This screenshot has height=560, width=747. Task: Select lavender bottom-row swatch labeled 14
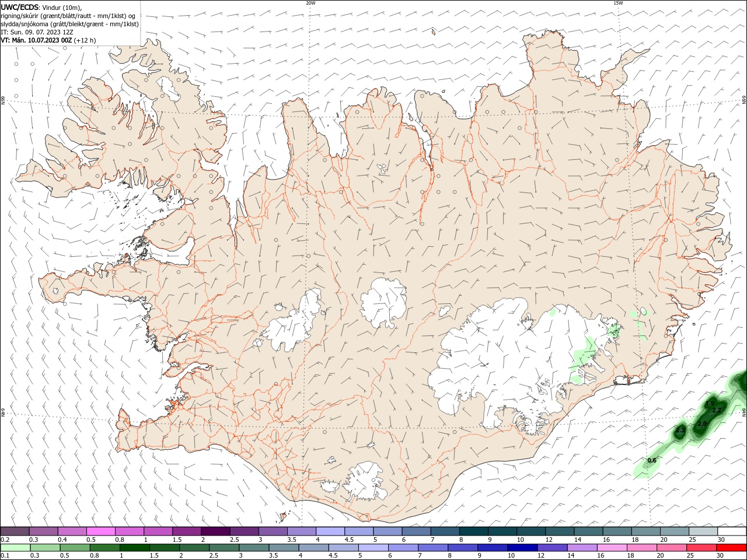(x=582, y=548)
